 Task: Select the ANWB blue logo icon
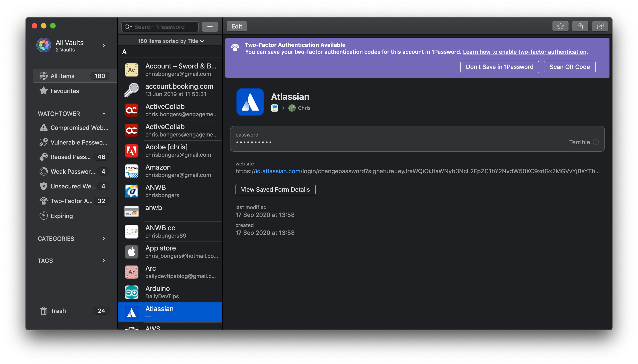click(x=131, y=191)
